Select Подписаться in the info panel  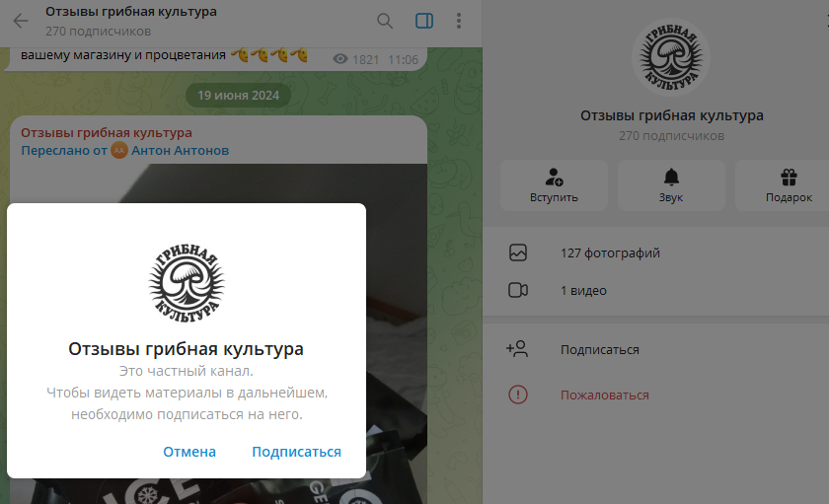655,350
